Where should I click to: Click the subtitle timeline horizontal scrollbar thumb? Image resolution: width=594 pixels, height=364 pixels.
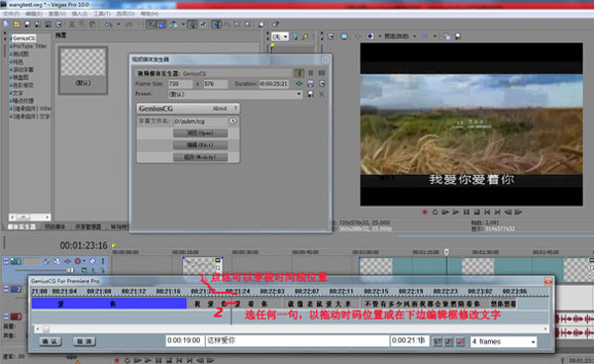tap(46, 328)
